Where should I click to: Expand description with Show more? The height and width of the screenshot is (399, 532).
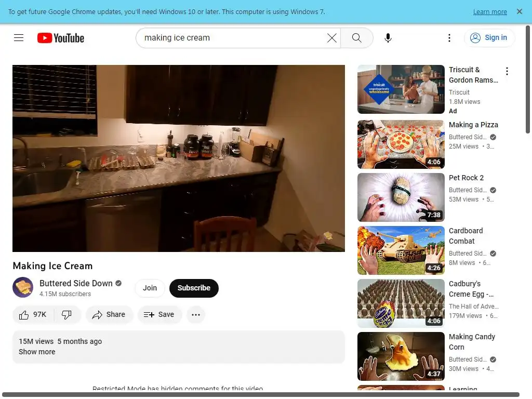pos(37,352)
